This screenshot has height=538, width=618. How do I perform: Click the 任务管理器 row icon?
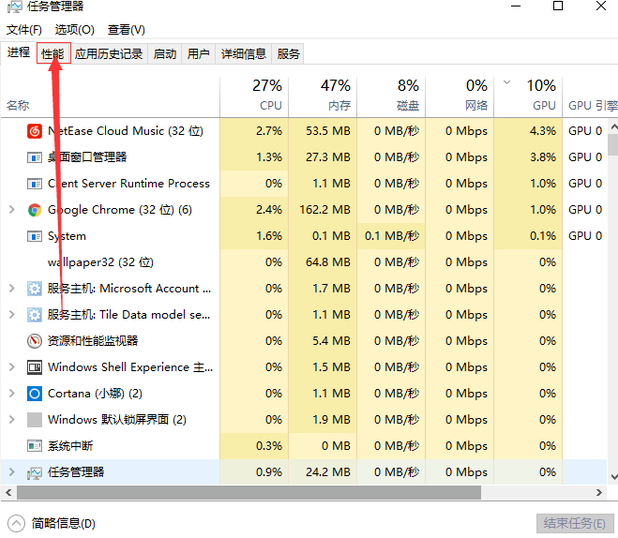point(35,472)
